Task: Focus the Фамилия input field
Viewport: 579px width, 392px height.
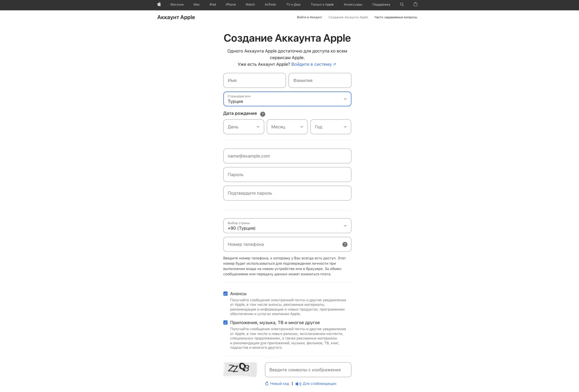Action: pyautogui.click(x=320, y=80)
